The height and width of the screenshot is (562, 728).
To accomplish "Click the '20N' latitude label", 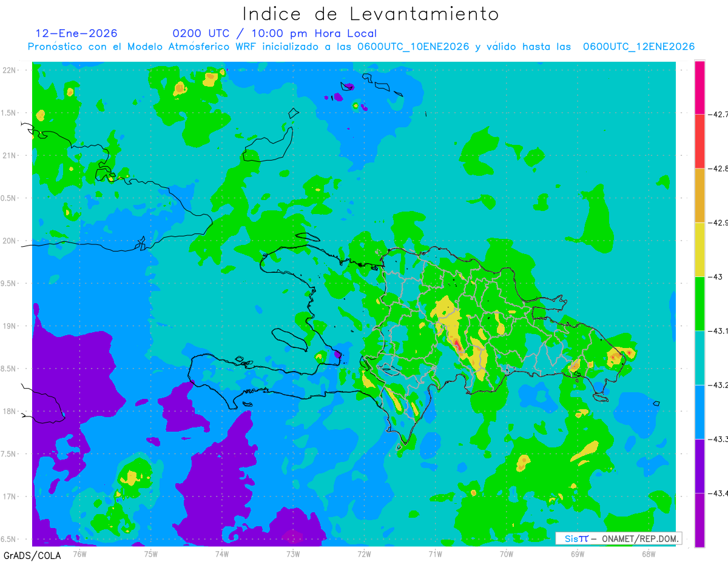I will click(10, 241).
